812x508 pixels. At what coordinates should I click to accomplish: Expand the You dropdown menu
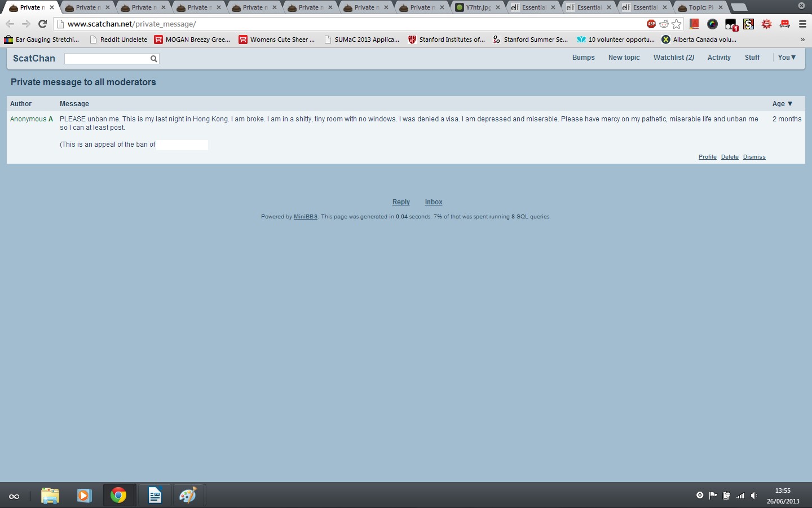tap(787, 58)
